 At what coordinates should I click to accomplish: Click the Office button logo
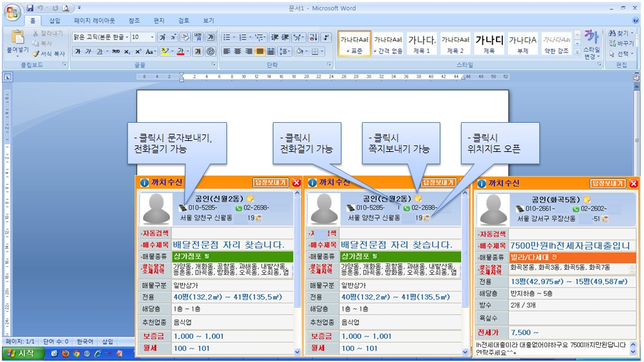(x=12, y=12)
